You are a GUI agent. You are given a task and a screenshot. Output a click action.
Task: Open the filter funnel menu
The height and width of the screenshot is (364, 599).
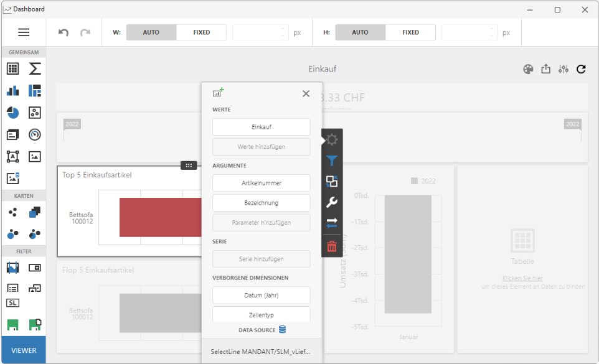tap(332, 161)
